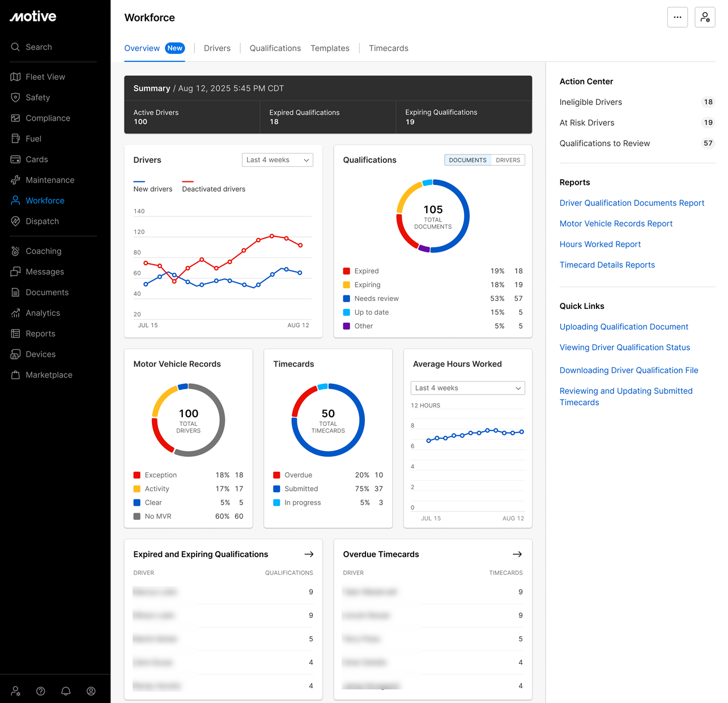The image size is (728, 703).
Task: Click the red Expired legend swatch
Action: 347,272
